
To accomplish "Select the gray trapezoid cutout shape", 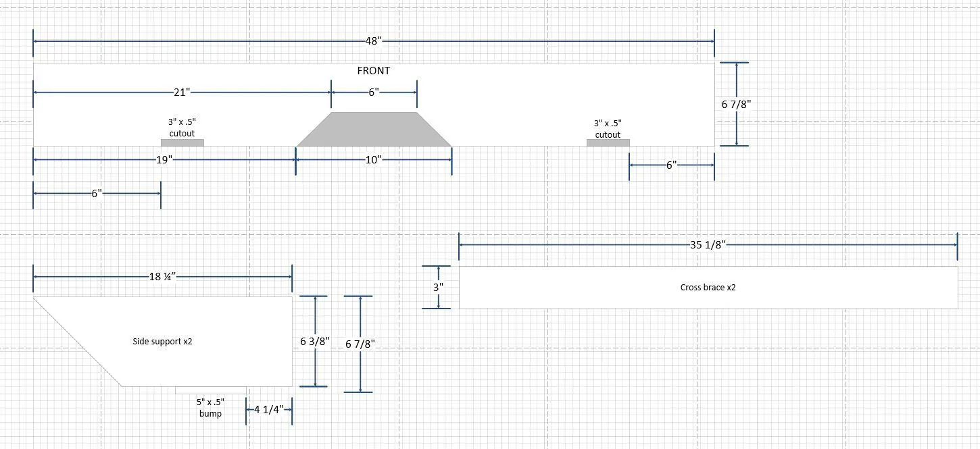I will tap(374, 129).
